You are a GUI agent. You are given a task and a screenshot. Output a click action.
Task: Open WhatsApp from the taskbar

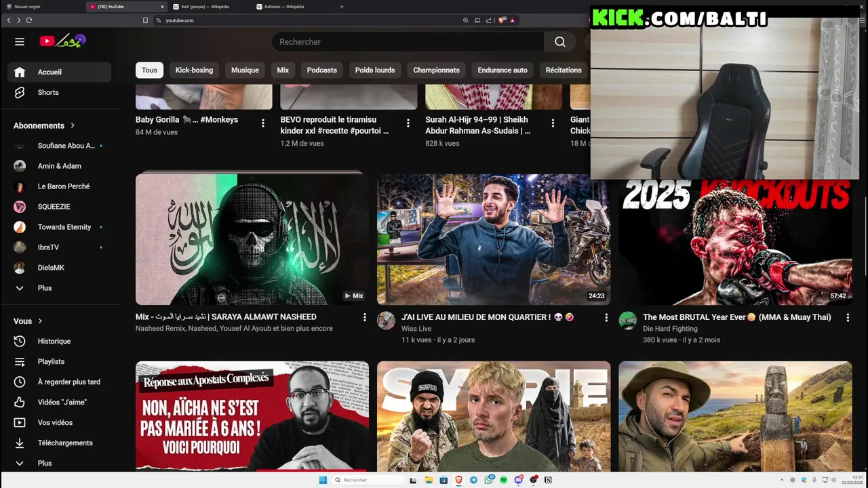click(489, 480)
